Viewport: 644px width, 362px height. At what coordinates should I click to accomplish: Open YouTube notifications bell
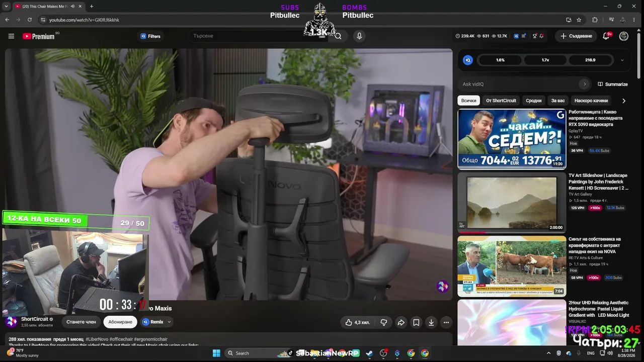tap(606, 36)
